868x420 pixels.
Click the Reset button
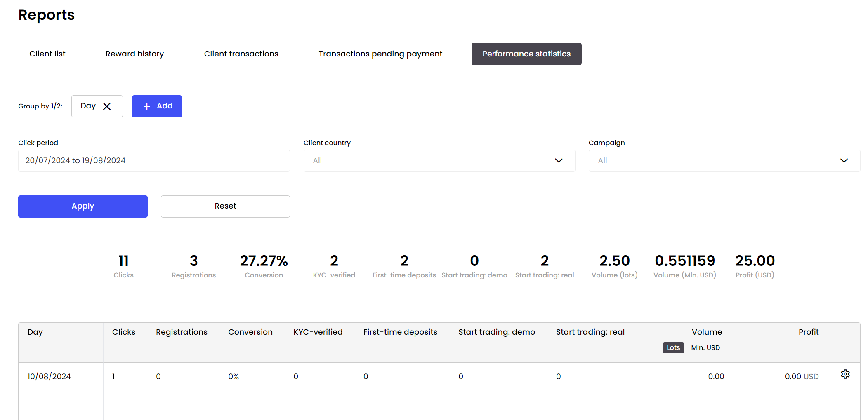(225, 206)
